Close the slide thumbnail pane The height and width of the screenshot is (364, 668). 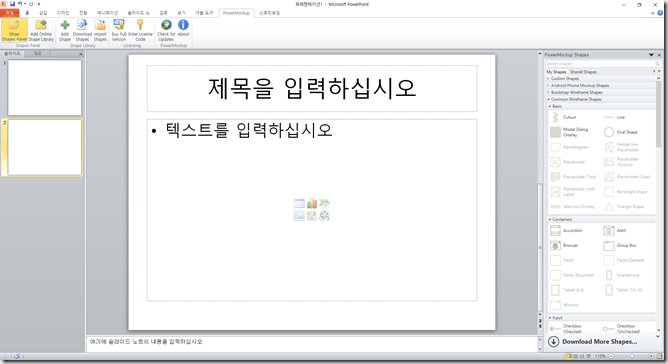81,54
